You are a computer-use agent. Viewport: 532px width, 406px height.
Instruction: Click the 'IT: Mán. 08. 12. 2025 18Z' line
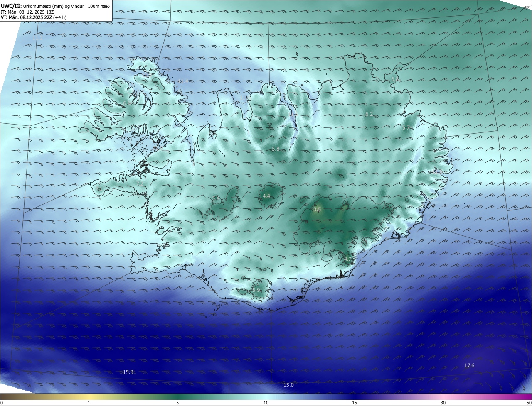click(27, 12)
